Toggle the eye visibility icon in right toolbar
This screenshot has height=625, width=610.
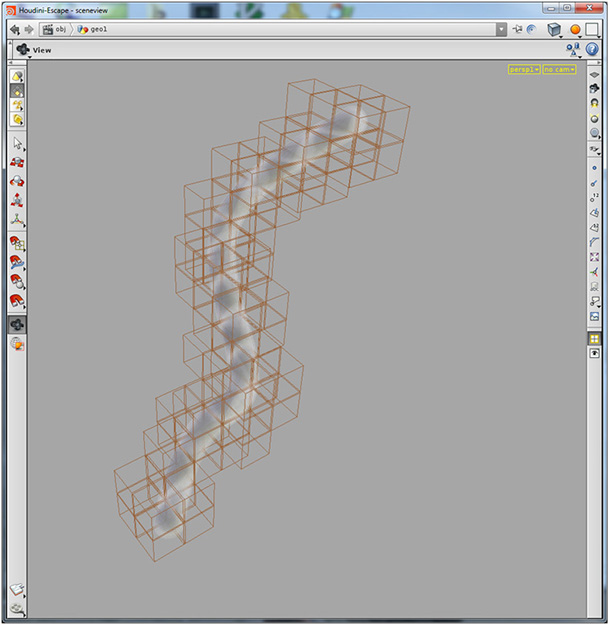point(594,353)
